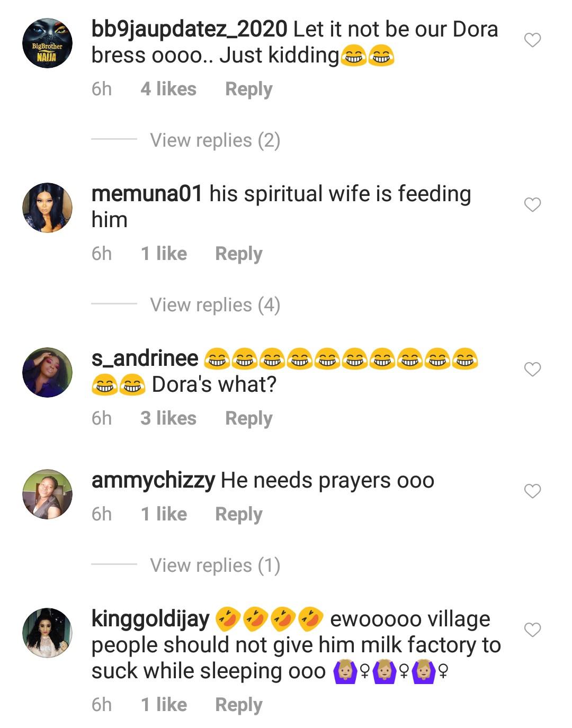Image resolution: width=572 pixels, height=728 pixels.
Task: Expand View replies (4) under memuna01
Action: [x=215, y=305]
